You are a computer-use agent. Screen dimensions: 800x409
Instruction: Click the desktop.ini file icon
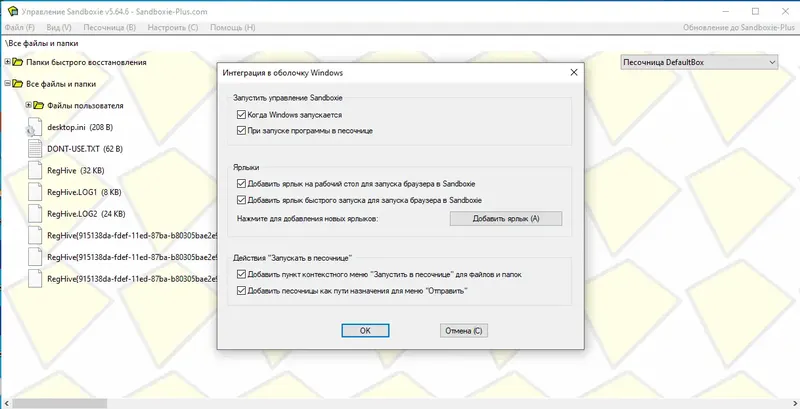coord(34,127)
